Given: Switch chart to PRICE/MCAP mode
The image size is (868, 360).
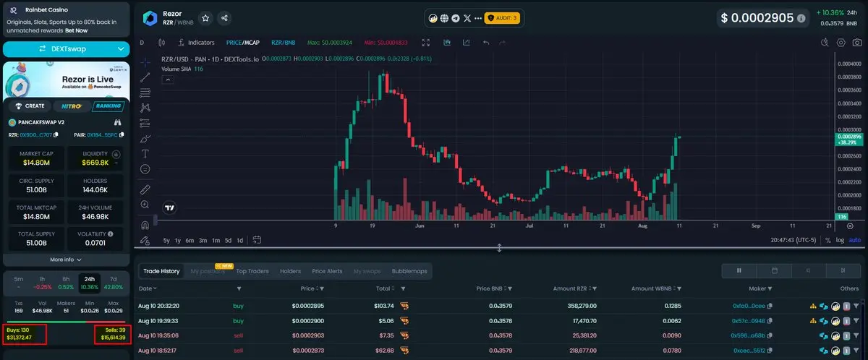Looking at the screenshot, I should 242,43.
